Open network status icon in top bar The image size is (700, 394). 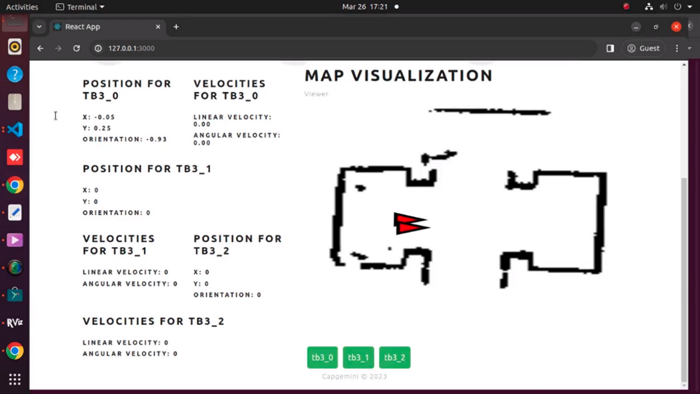click(x=649, y=7)
